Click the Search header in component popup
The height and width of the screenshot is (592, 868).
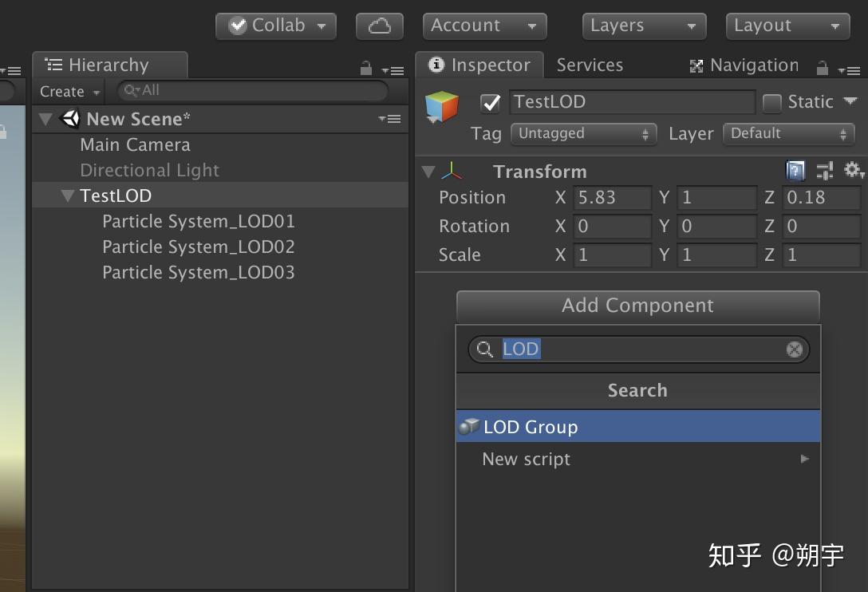(637, 390)
